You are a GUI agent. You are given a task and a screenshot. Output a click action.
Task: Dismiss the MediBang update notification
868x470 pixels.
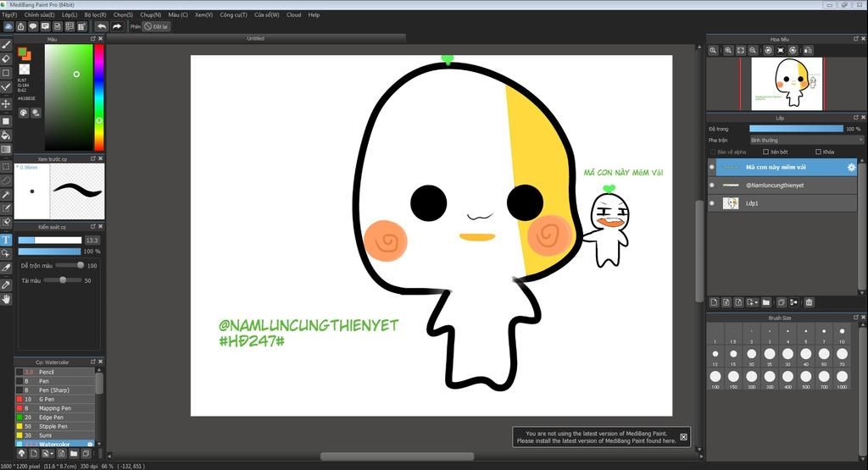pyautogui.click(x=684, y=437)
